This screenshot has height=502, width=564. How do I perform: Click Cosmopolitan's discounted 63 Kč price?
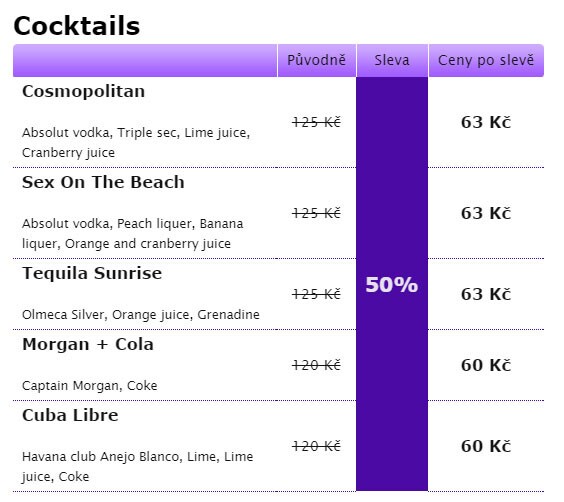[486, 122]
